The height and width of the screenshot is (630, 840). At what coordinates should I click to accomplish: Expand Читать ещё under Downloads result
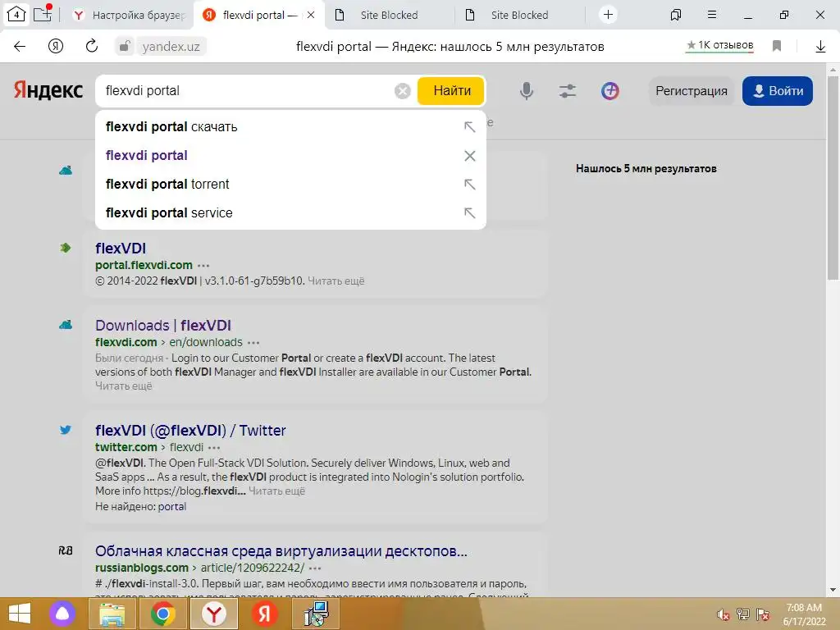[124, 386]
